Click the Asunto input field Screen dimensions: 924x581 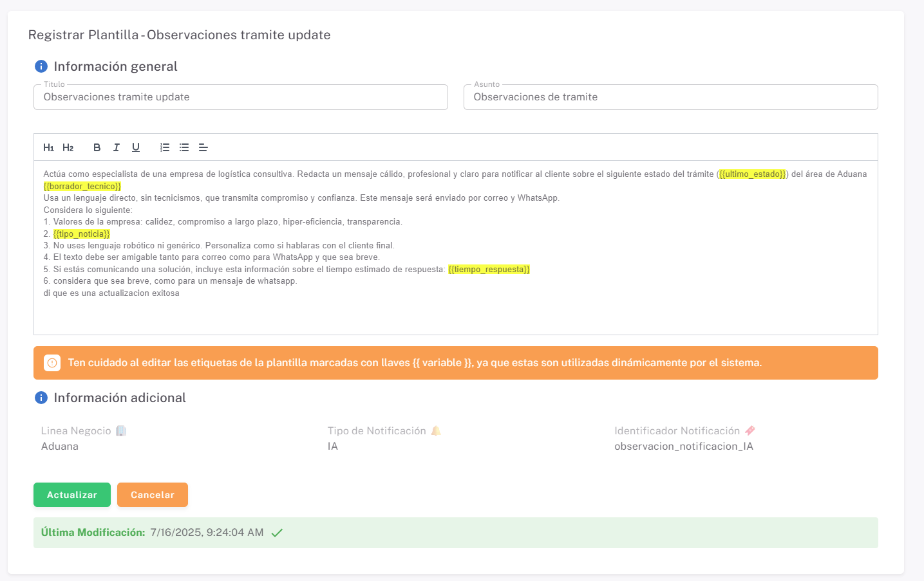tap(670, 97)
